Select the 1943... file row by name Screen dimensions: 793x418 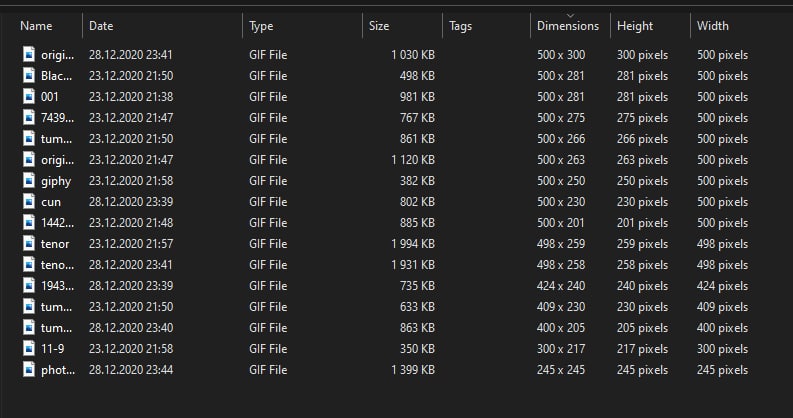click(x=57, y=285)
